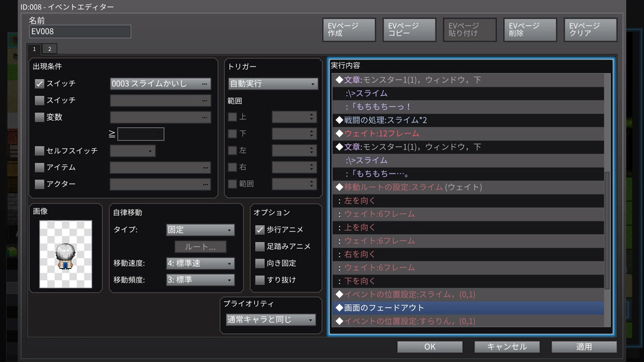Select the 右を向く route line
Screen dimensions: 644x362
click(468, 255)
